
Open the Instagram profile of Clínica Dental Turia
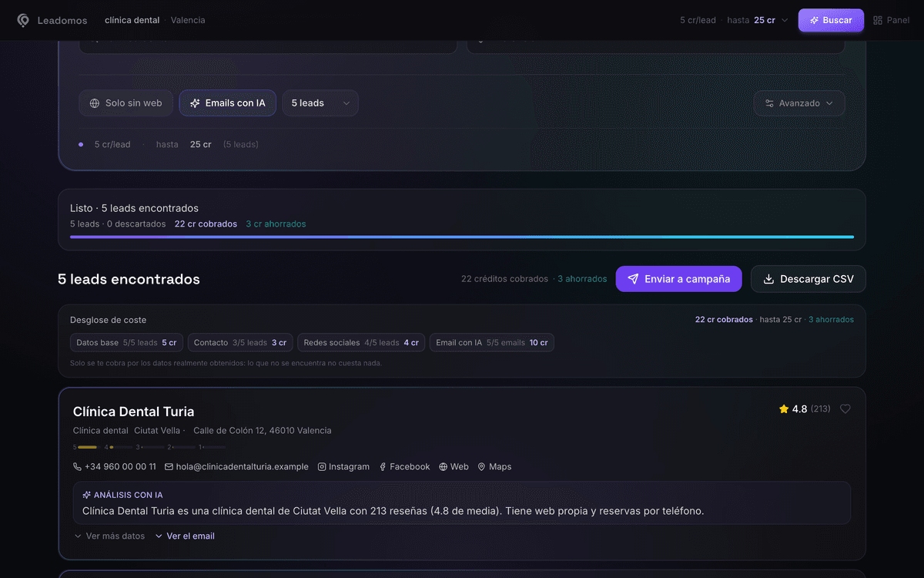(x=343, y=467)
